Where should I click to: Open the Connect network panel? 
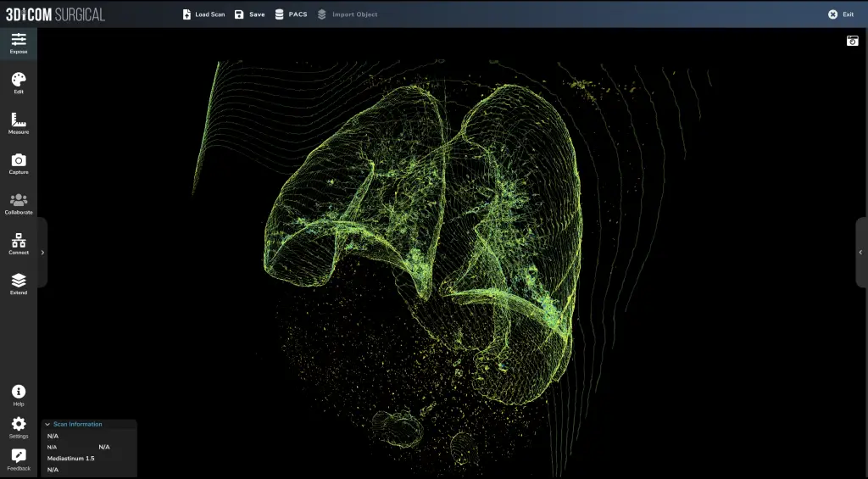click(x=19, y=244)
